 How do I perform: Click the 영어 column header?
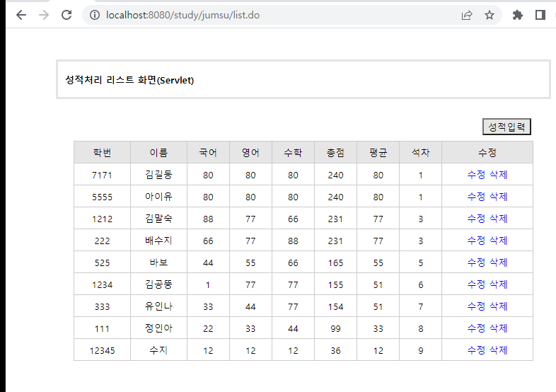tap(250, 153)
